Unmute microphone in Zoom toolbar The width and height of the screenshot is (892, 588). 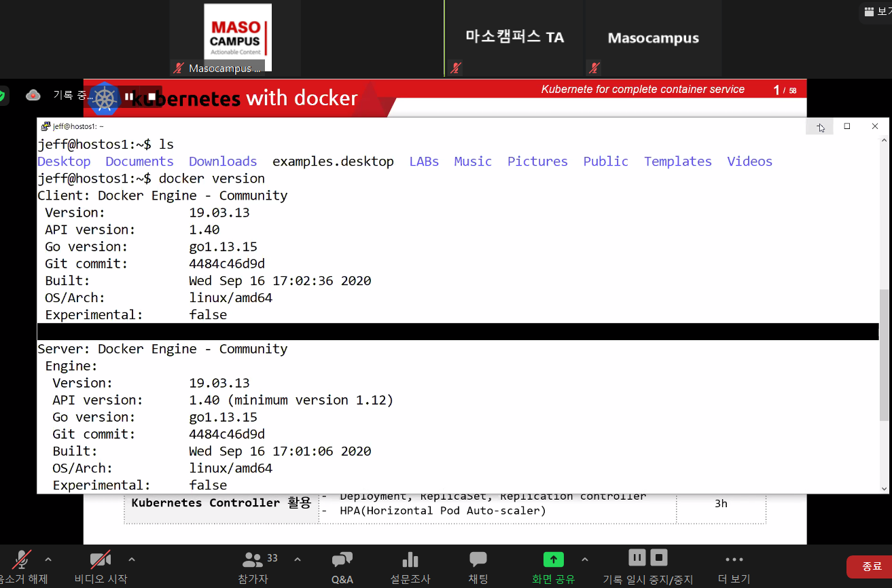pos(22,561)
